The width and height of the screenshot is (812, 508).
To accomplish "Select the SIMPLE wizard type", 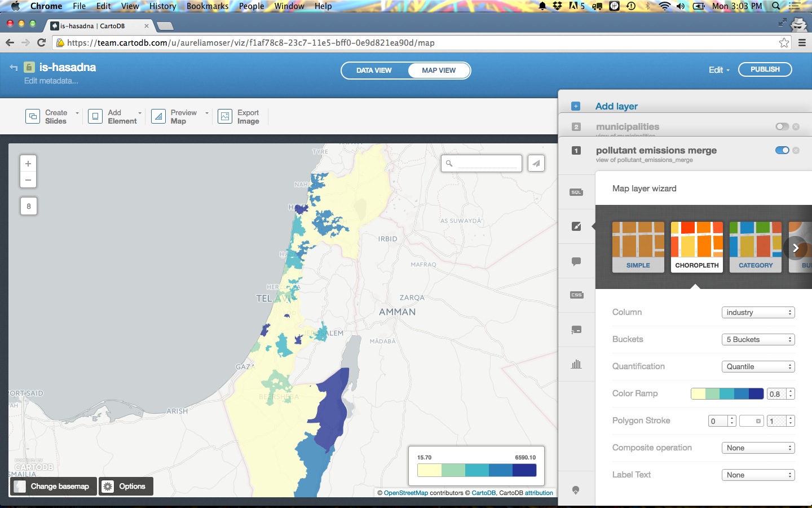I will point(638,247).
